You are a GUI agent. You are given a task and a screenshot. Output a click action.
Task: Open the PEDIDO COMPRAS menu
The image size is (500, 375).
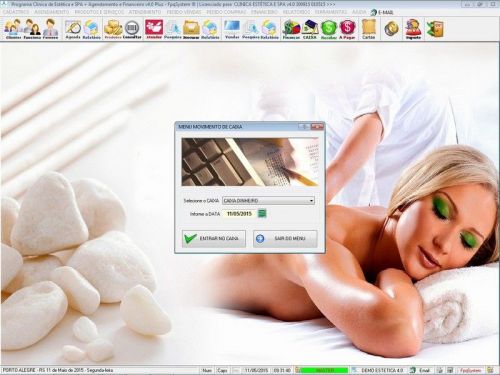pyautogui.click(x=226, y=12)
